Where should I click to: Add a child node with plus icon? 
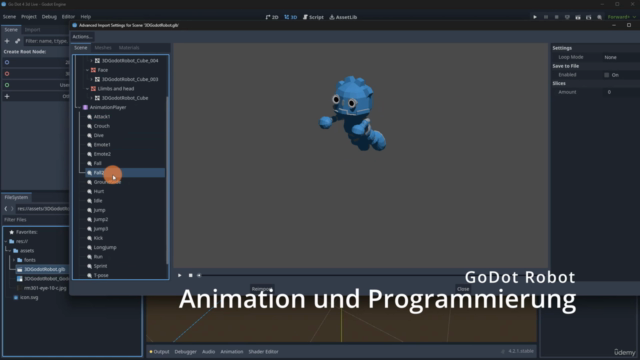pos(7,41)
